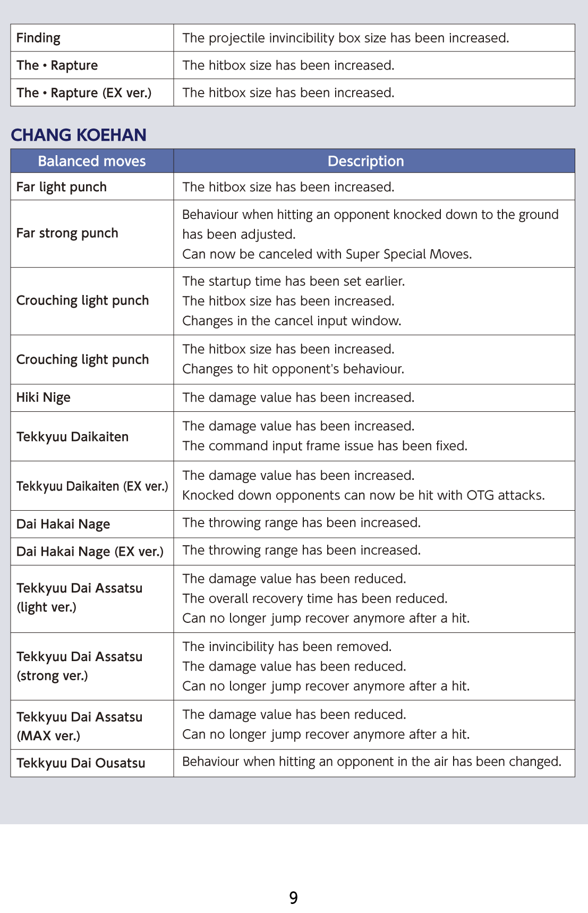588x913 pixels.
Task: Select the Balanced moves column header
Action: coord(91,161)
